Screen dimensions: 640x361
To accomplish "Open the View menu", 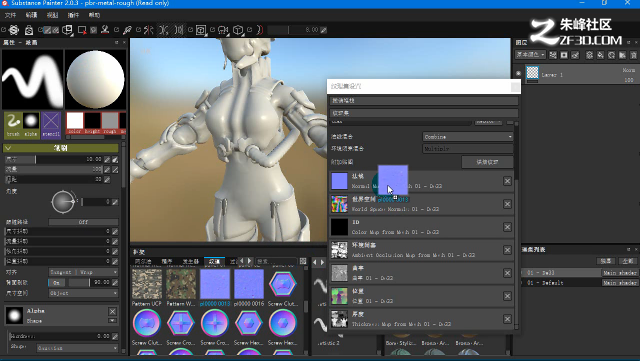I will tap(52, 15).
